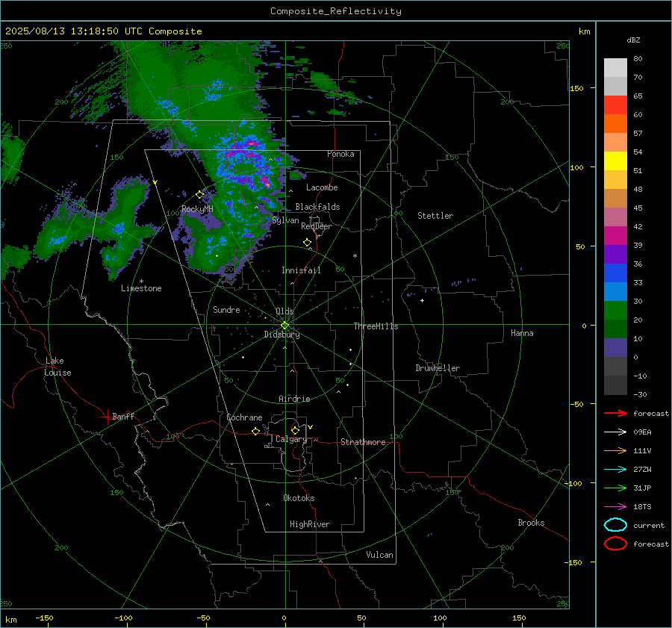Click the yellow diamond marker above Calgary
The image size is (672, 628).
pos(295,430)
